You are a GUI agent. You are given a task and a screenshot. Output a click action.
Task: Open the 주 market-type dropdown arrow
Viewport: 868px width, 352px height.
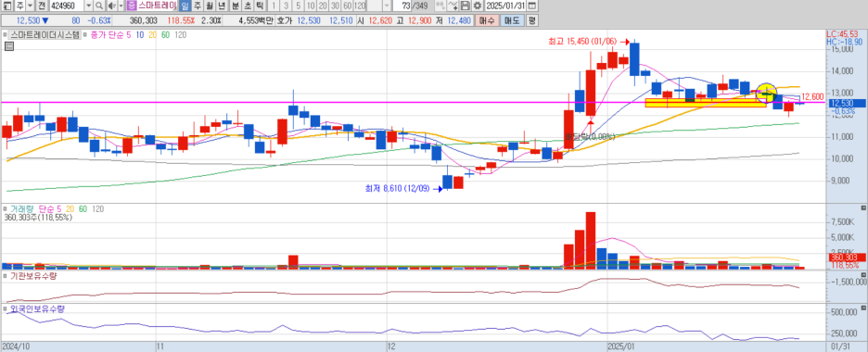[x=30, y=6]
